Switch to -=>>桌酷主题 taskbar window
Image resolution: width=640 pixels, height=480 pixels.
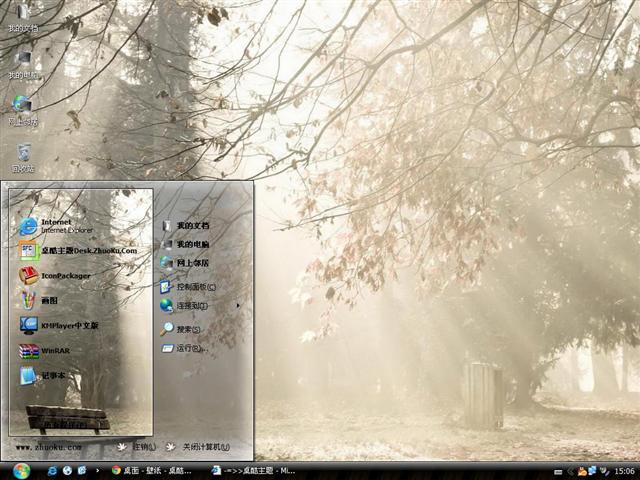pyautogui.click(x=254, y=471)
